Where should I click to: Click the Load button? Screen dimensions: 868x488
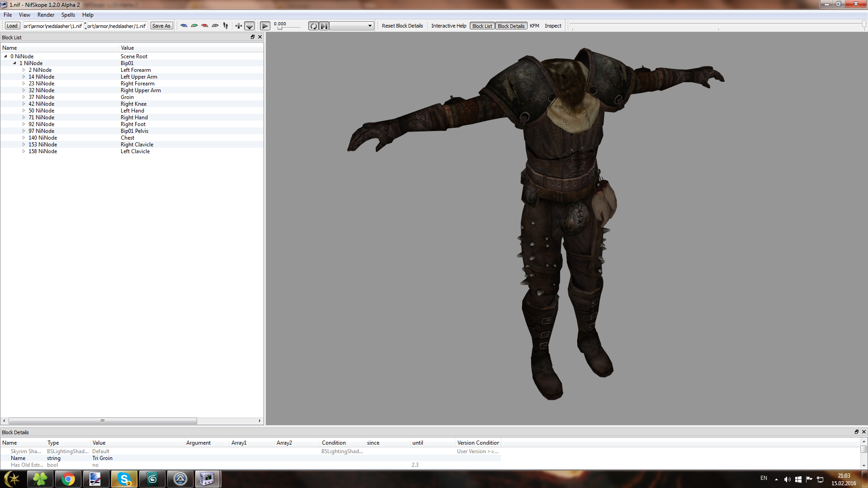click(x=12, y=26)
